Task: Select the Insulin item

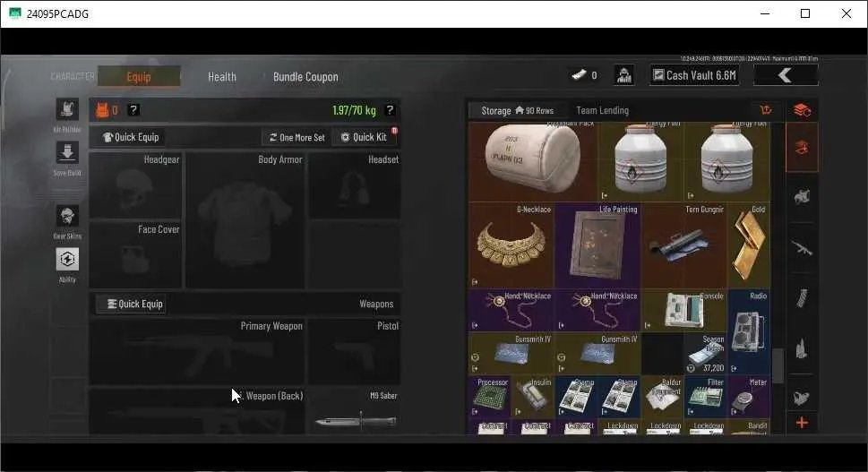Action: [x=533, y=397]
